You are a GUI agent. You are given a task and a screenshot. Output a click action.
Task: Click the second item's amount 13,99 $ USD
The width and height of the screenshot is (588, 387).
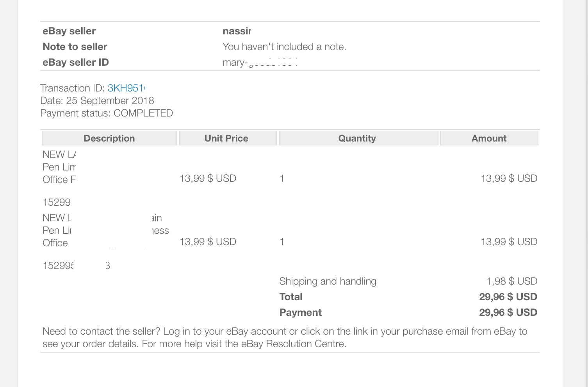(509, 242)
